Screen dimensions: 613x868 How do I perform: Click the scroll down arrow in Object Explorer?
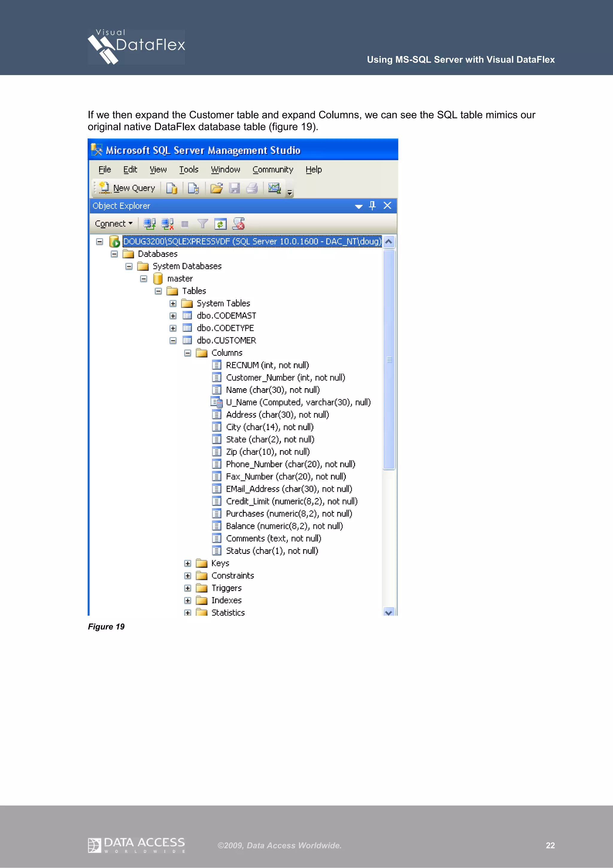click(x=389, y=612)
